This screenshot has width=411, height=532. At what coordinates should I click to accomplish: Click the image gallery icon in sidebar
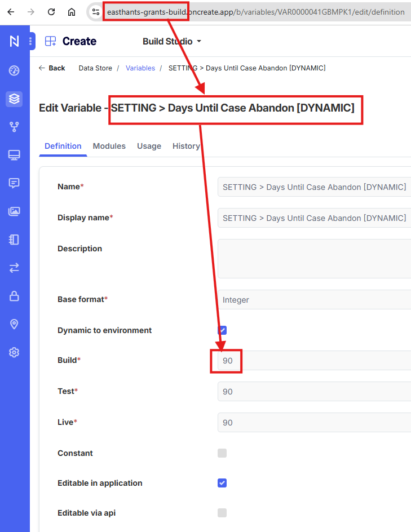15,211
